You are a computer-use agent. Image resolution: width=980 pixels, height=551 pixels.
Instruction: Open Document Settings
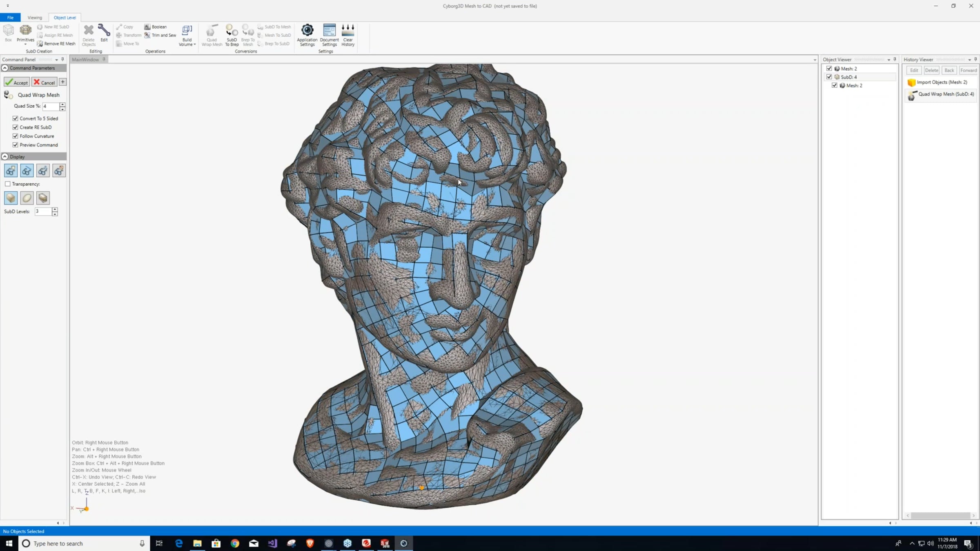(329, 35)
